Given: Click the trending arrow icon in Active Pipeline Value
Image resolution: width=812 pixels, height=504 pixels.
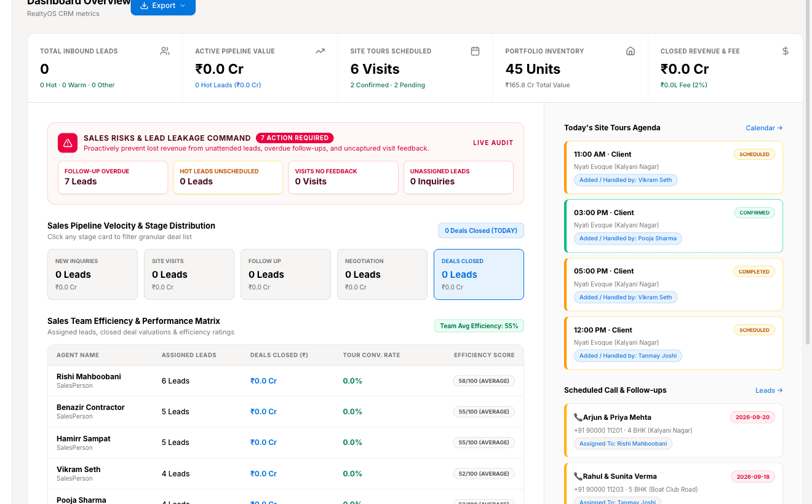Looking at the screenshot, I should coord(320,52).
